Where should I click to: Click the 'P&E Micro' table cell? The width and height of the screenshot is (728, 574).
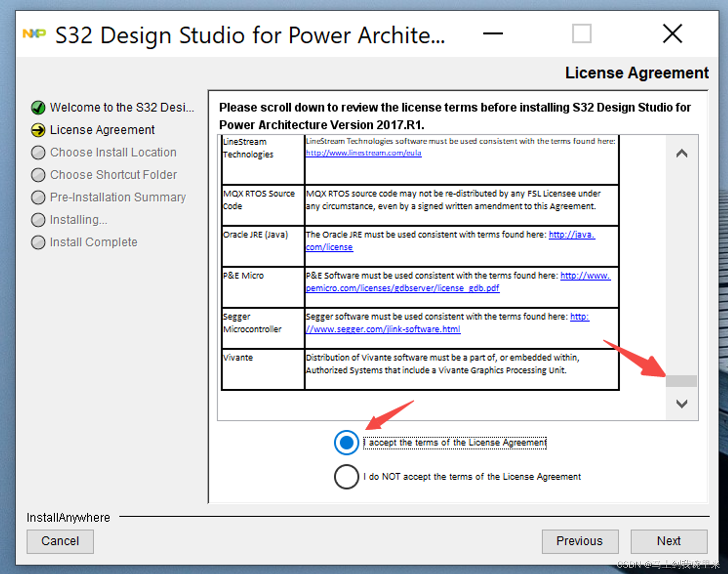pos(263,287)
